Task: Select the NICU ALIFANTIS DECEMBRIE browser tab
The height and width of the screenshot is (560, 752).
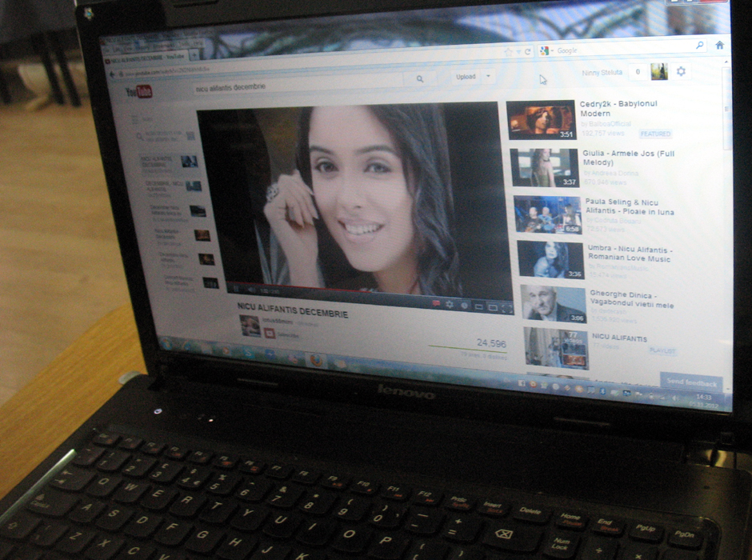Action: pyautogui.click(x=146, y=58)
